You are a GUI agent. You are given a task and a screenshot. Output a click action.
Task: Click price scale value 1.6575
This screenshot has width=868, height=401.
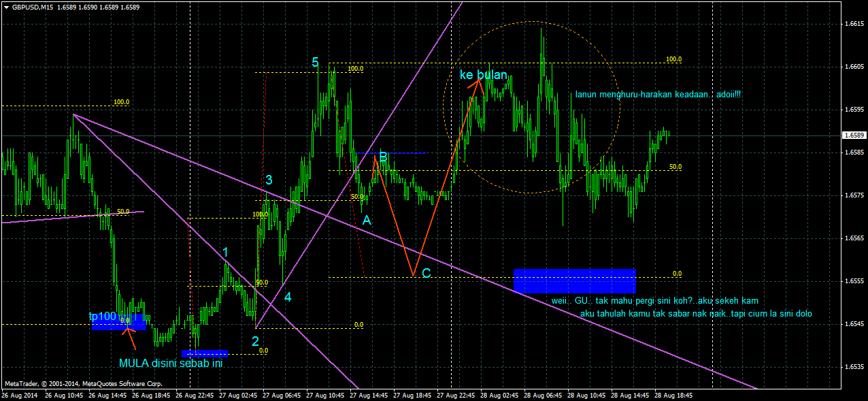click(x=854, y=196)
